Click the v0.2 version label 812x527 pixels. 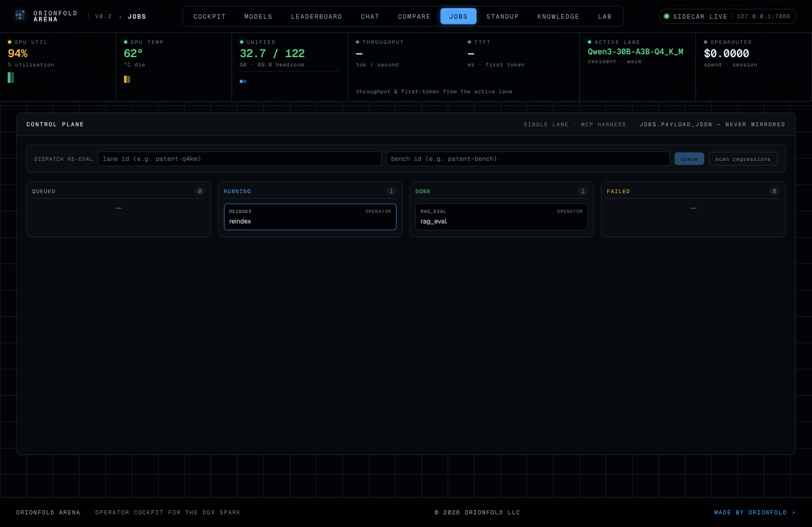103,16
